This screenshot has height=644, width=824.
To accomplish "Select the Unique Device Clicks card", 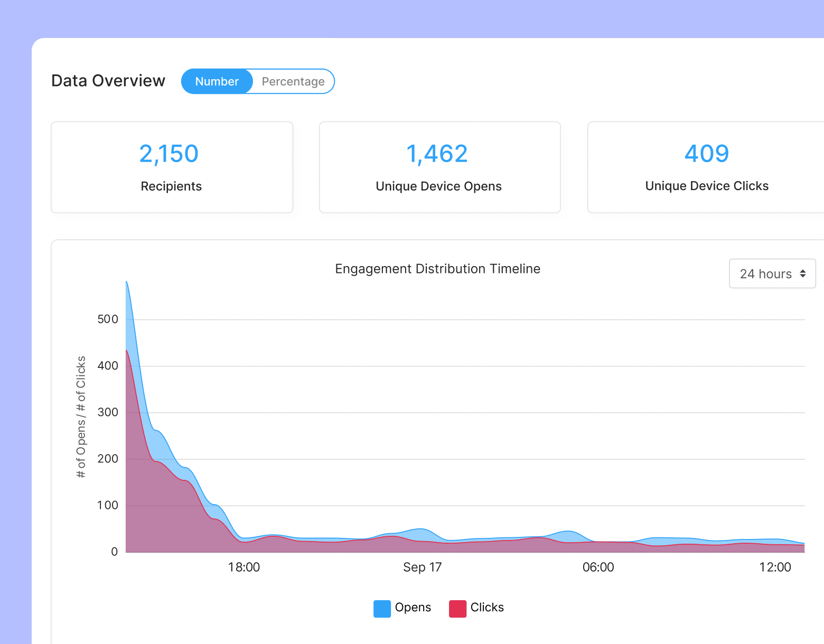I will [706, 167].
